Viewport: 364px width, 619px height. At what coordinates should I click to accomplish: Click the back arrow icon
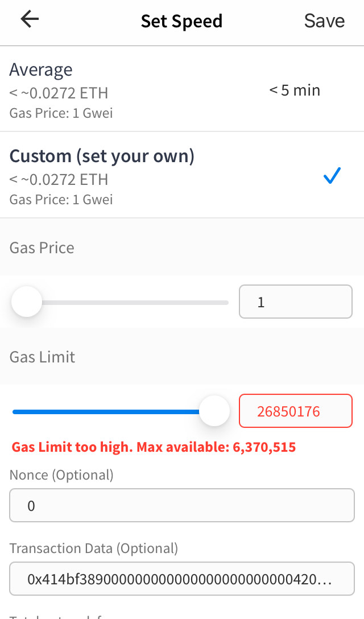click(28, 19)
